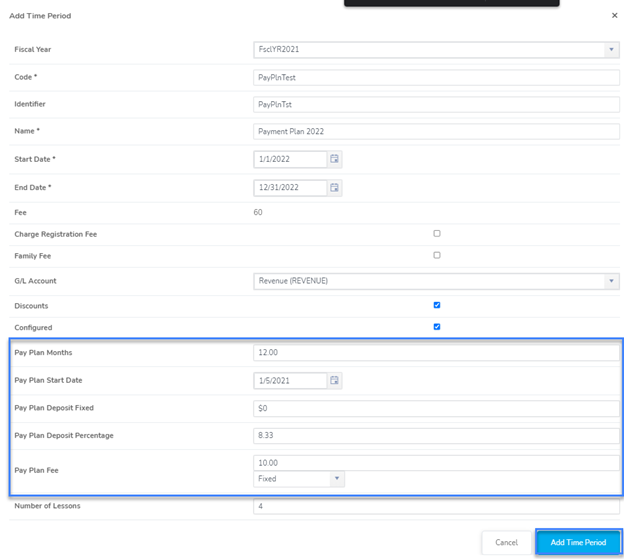Click the End Date text field
Image resolution: width=624 pixels, height=559 pixels.
coord(291,188)
